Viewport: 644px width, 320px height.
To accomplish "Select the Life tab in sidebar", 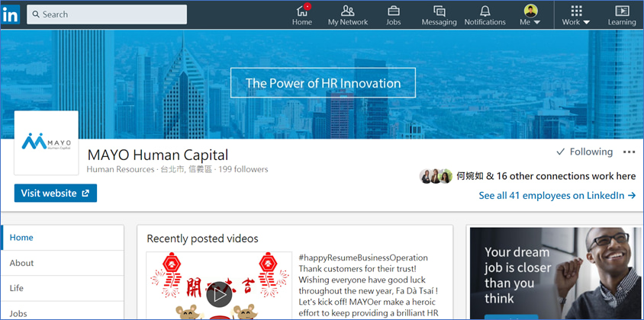I will point(63,289).
